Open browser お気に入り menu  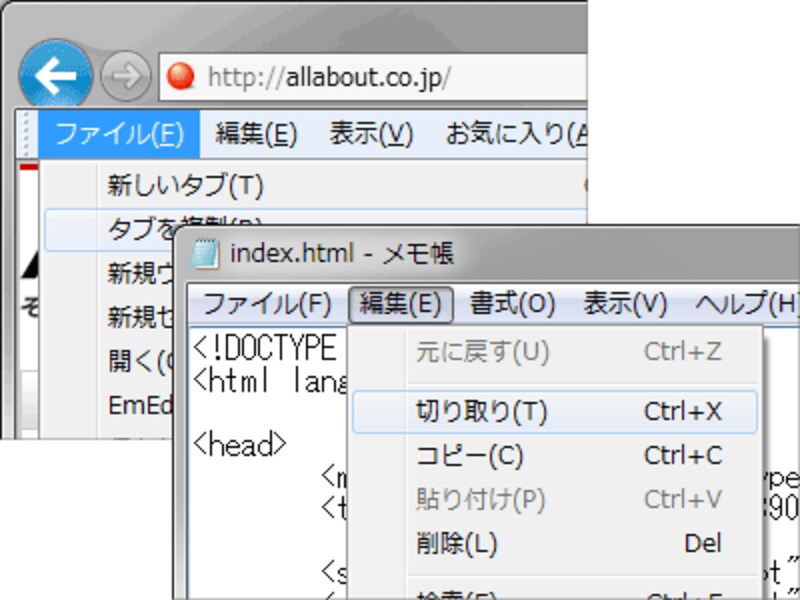[x=516, y=134]
